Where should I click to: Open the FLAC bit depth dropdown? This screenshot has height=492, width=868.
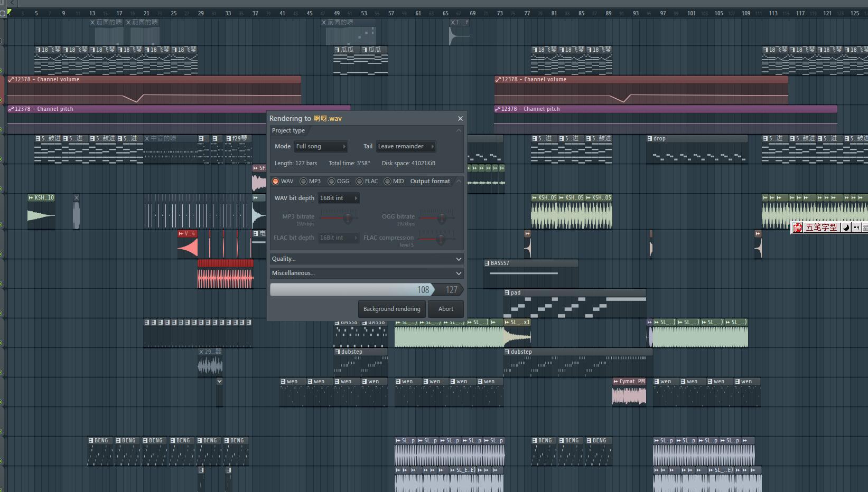point(338,238)
